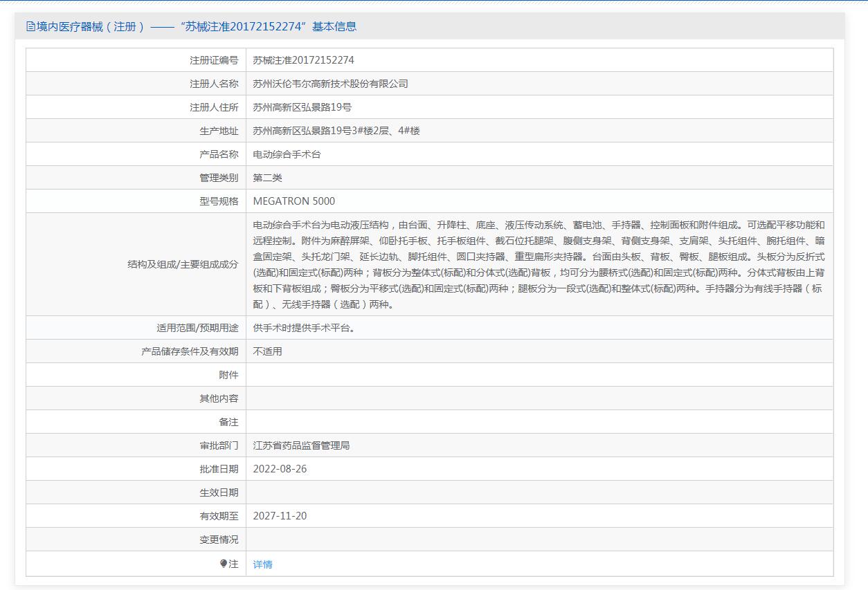
Task: Open the 详情 link
Action: 262,564
